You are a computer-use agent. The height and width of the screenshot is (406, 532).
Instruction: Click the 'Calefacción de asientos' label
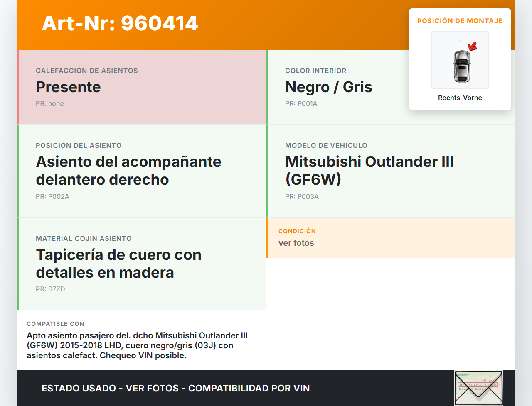pos(87,71)
